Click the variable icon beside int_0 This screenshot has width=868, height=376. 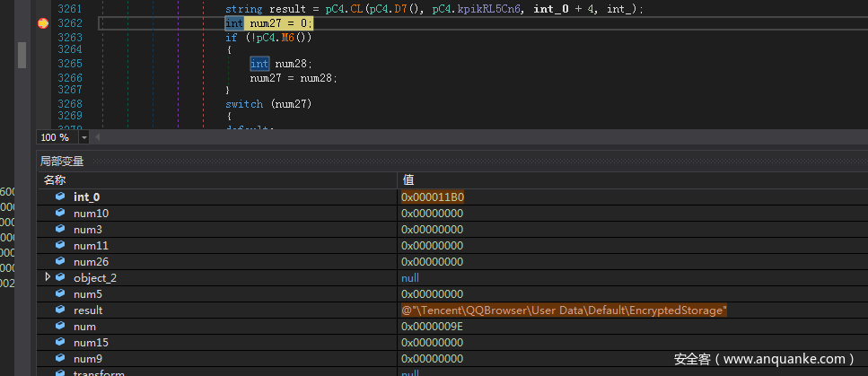tap(60, 197)
